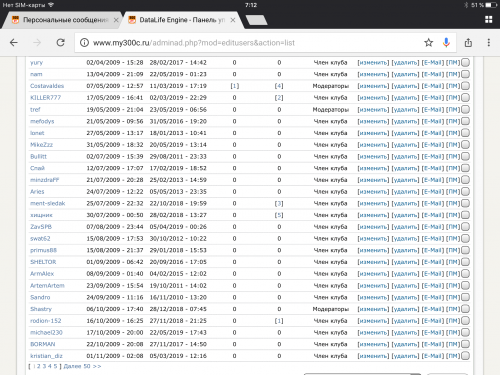Check the box for user yury
This screenshot has width=500, height=375.
click(x=465, y=62)
